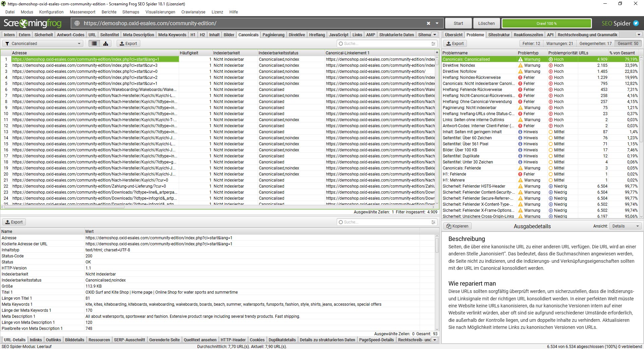The image size is (644, 349).
Task: Clear the URL with X icon
Action: tap(428, 23)
